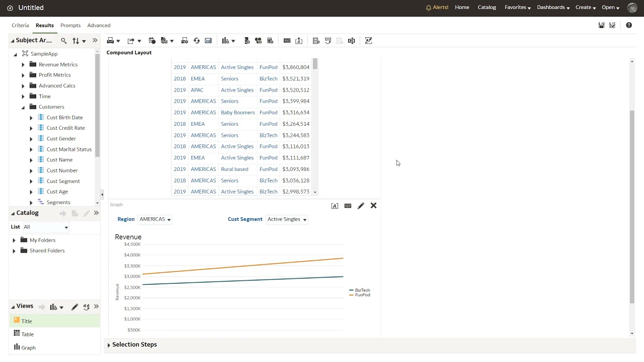Open the top-bar Open menu
The height and width of the screenshot is (362, 644).
pos(611,8)
